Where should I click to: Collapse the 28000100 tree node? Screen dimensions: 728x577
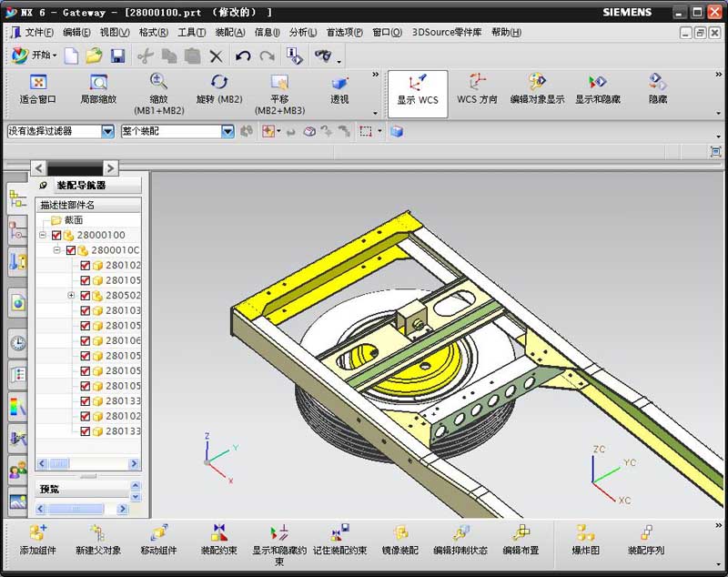[43, 235]
